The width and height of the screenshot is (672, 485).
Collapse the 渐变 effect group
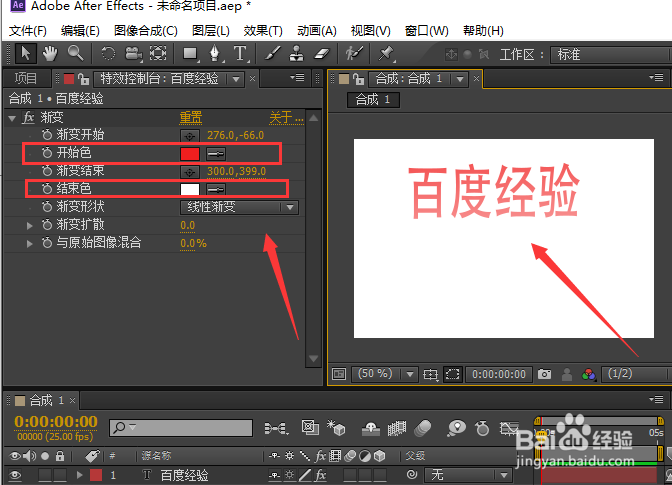click(12, 118)
